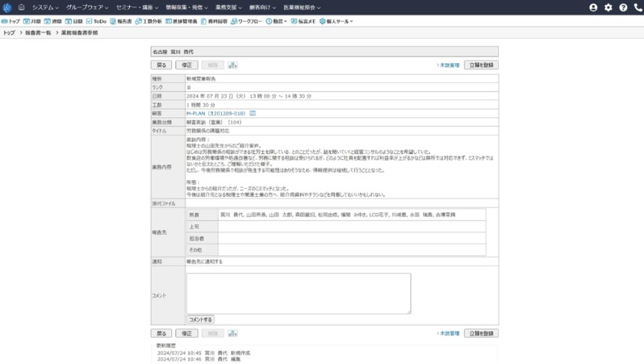Click inside the コメント text area
Screen dimensions: 644x364
click(x=298, y=293)
